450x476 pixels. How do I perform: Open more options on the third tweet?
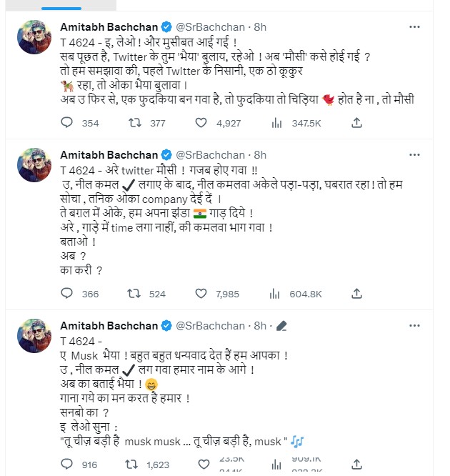pos(414,325)
